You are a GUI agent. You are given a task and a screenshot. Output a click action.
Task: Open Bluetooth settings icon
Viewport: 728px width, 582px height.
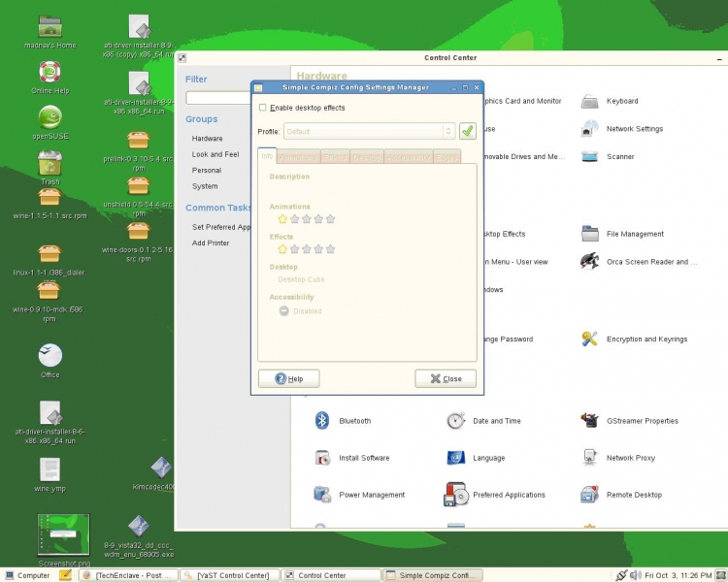[322, 421]
